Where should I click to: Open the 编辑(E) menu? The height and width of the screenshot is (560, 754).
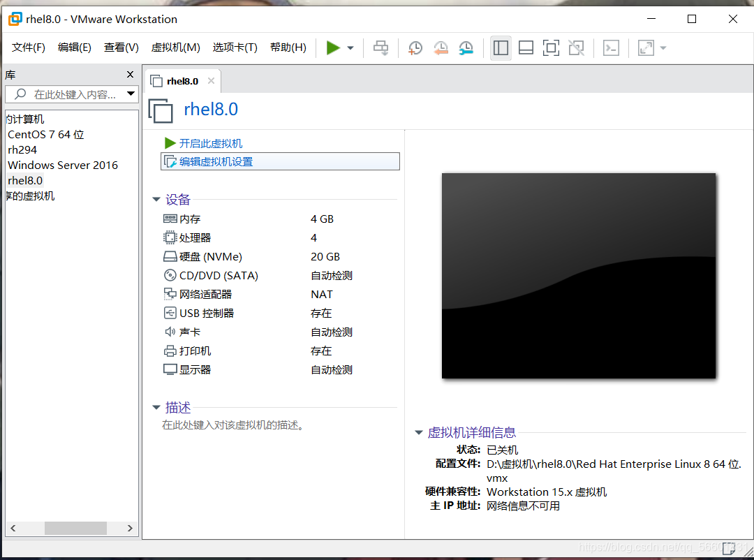click(74, 47)
